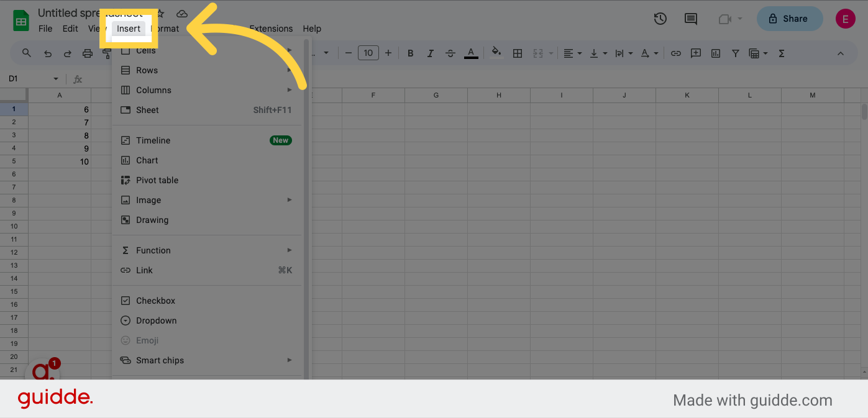Expand the Function submenu
The height and width of the screenshot is (418, 868).
click(153, 250)
